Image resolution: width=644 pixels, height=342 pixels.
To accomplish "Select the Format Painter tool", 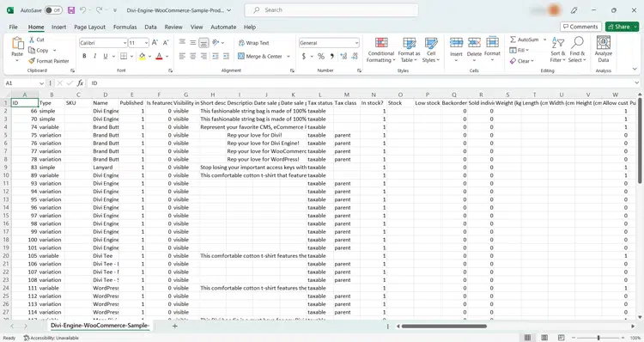I will pyautogui.click(x=48, y=61).
